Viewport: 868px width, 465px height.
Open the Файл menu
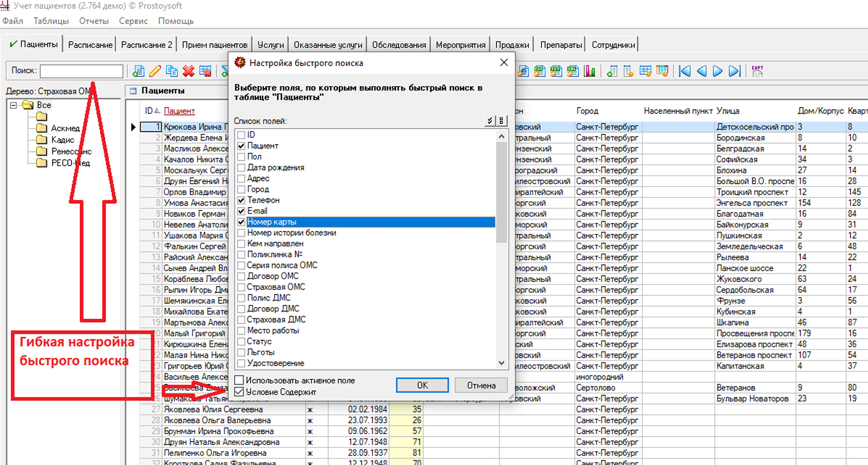pos(12,21)
